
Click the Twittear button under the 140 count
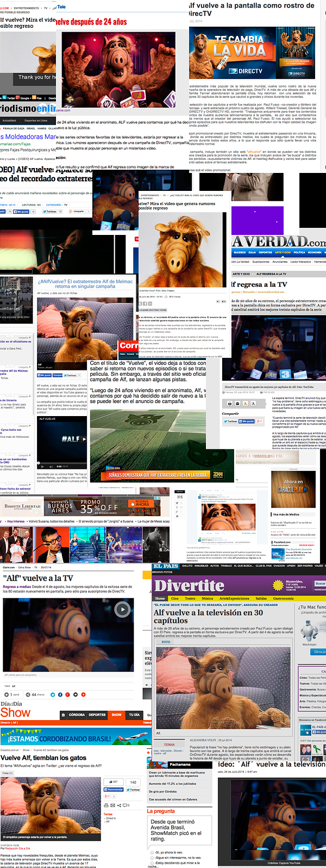tap(134, 789)
